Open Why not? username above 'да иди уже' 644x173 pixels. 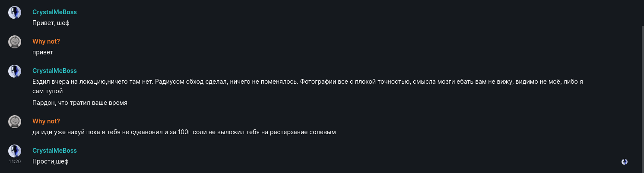point(46,121)
